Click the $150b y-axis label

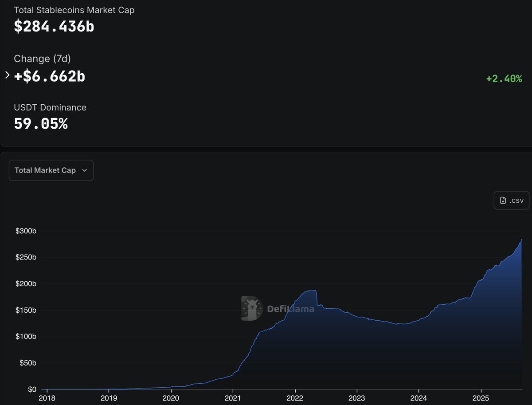coord(27,310)
